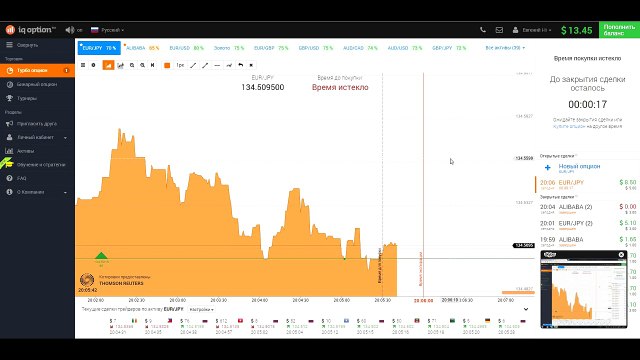The height and width of the screenshot is (360, 640).
Task: Switch to the AUD/USD 73% tab
Action: click(x=404, y=48)
